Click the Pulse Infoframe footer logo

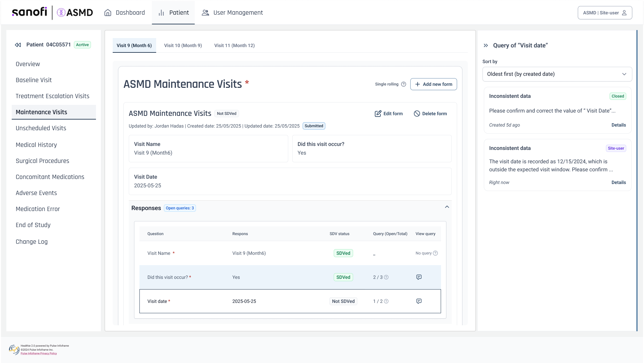pyautogui.click(x=14, y=349)
